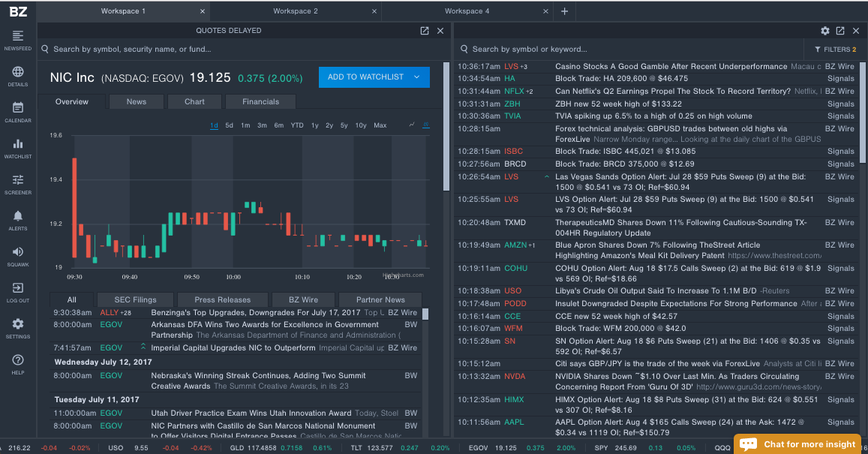This screenshot has height=454, width=868.
Task: Click the quote panel vertical scrollbar
Action: 446,128
